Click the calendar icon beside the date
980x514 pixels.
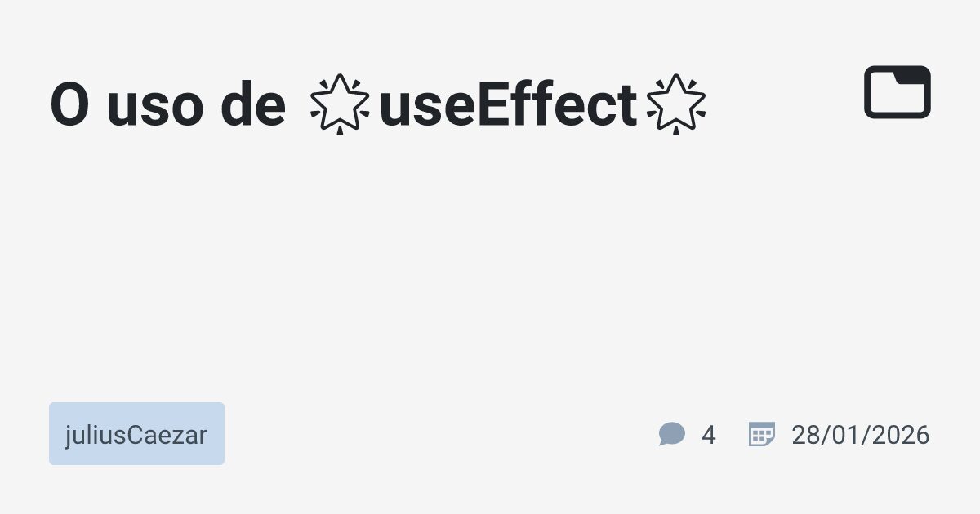coord(761,434)
